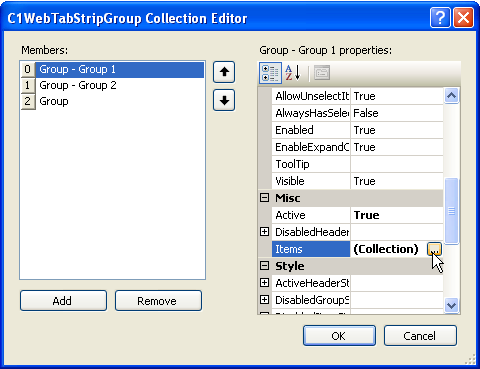Remove the selected member
This screenshot has width=480, height=369.
click(158, 301)
